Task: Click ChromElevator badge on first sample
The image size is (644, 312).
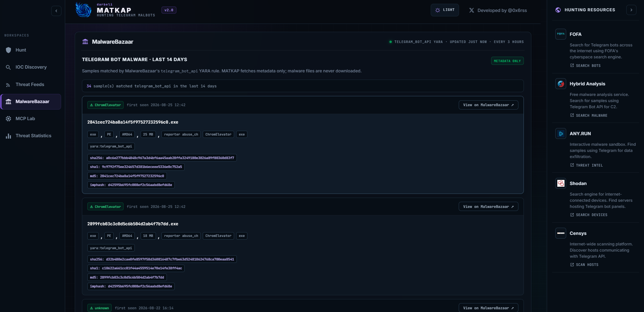Action: pos(105,105)
